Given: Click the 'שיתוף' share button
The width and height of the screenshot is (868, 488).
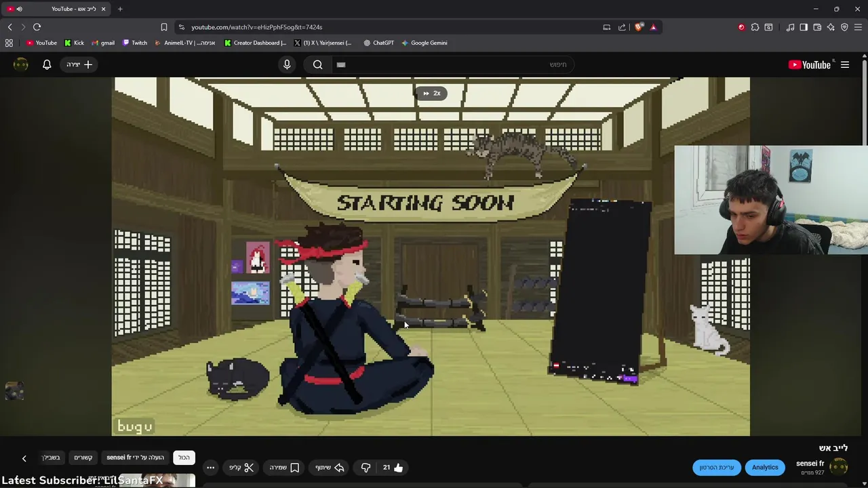Looking at the screenshot, I should tap(330, 468).
